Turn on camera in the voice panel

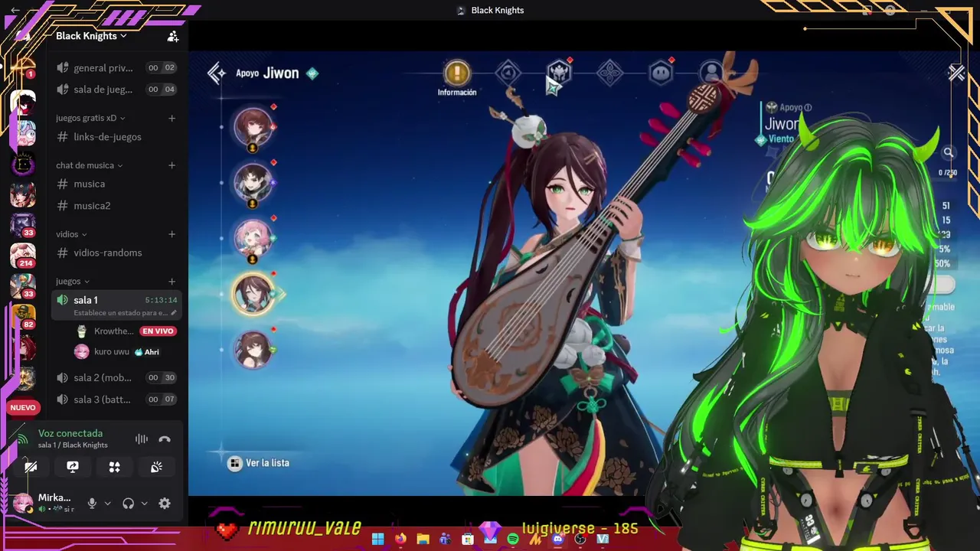[31, 467]
